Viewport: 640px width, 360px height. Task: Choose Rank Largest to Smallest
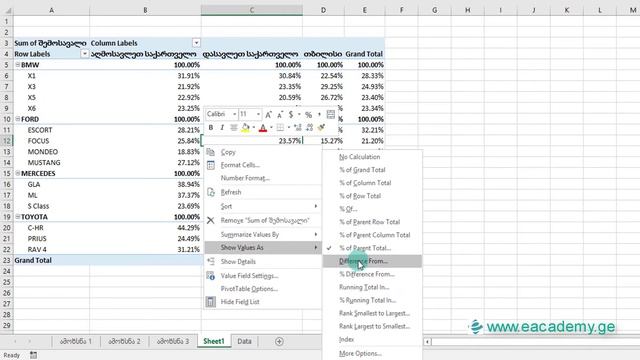372,327
